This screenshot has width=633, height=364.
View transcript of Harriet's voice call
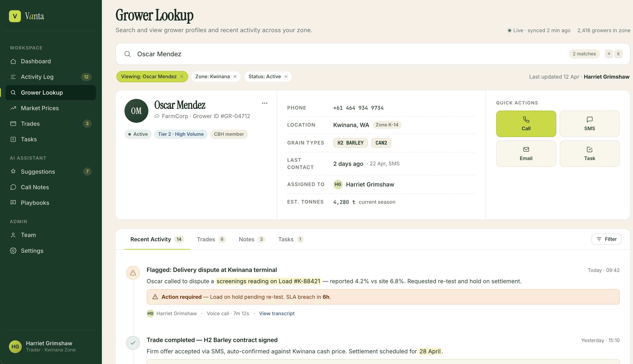pos(276,313)
